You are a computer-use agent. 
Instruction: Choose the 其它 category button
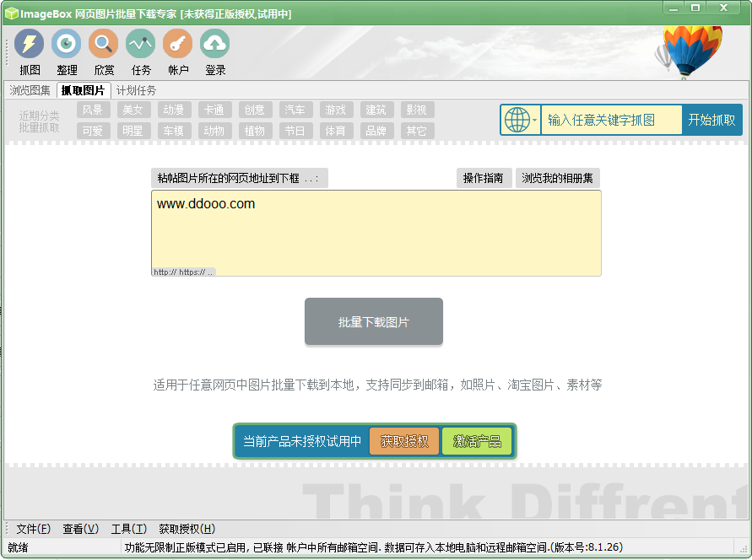pos(417,131)
